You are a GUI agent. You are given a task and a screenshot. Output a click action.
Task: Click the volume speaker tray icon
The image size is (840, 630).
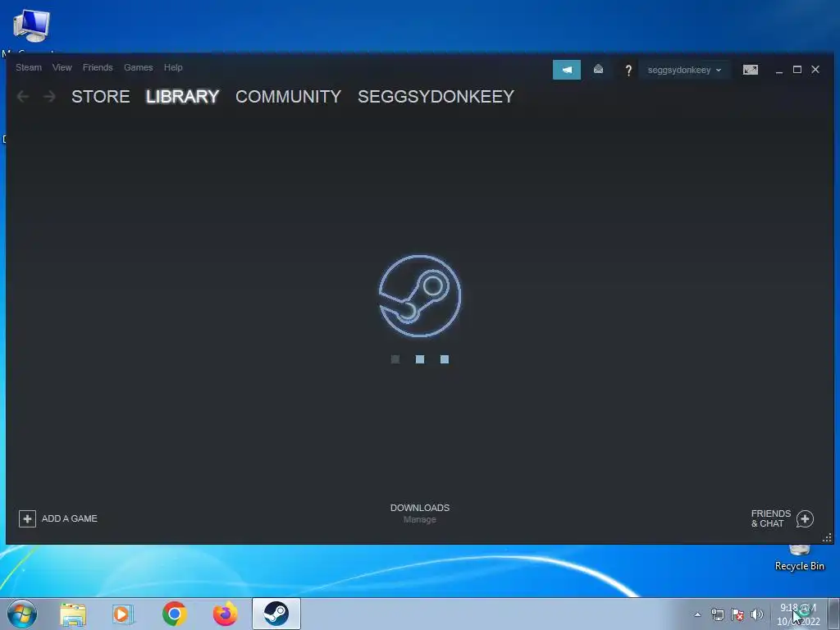[757, 614]
